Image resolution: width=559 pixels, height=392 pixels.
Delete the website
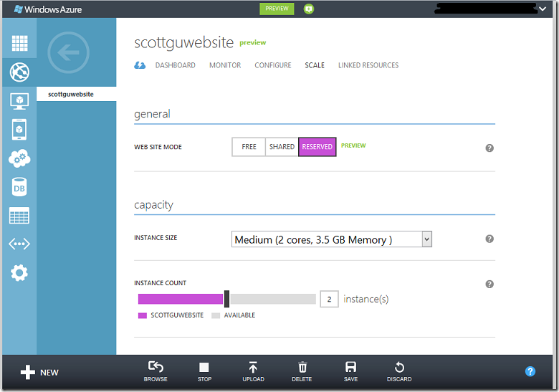coord(302,371)
